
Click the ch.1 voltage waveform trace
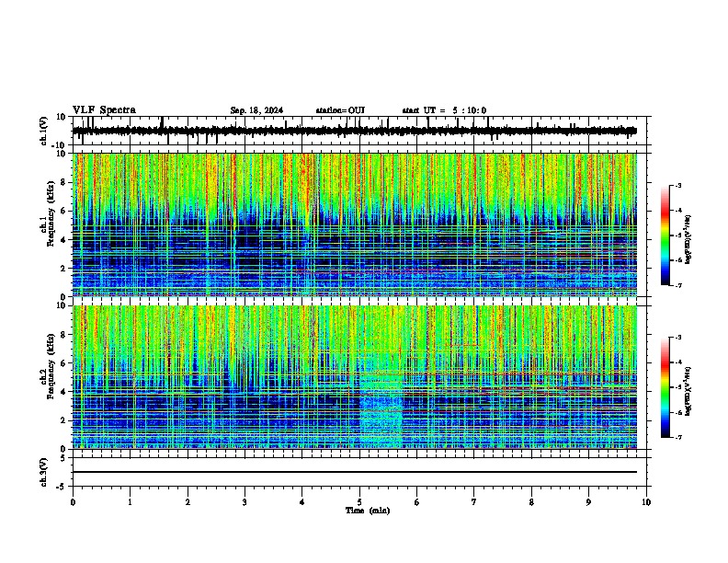pyautogui.click(x=354, y=131)
